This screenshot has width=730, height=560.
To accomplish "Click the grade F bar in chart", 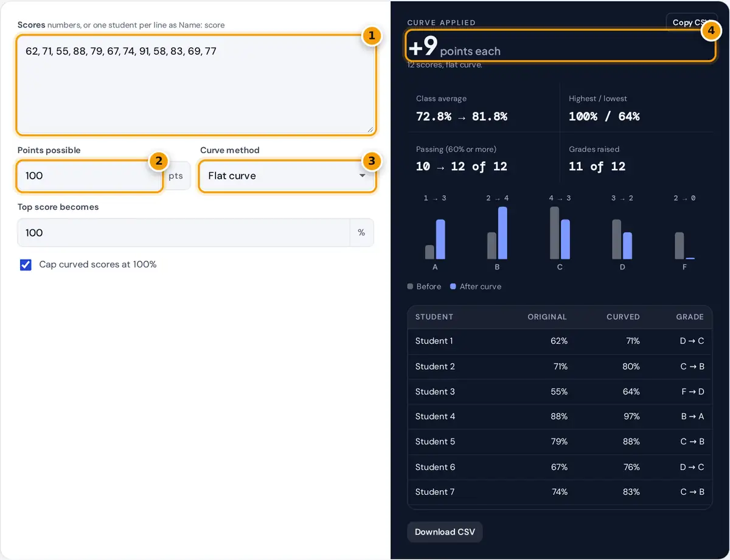I will pos(684,246).
